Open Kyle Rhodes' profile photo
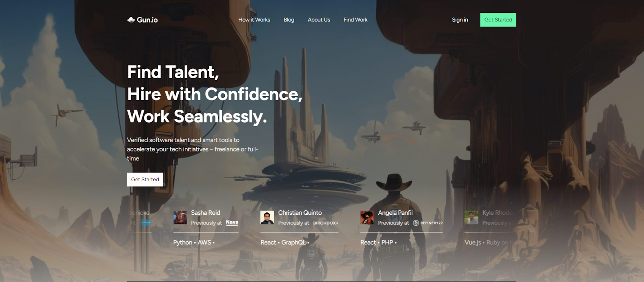This screenshot has height=282, width=644. pos(471,218)
